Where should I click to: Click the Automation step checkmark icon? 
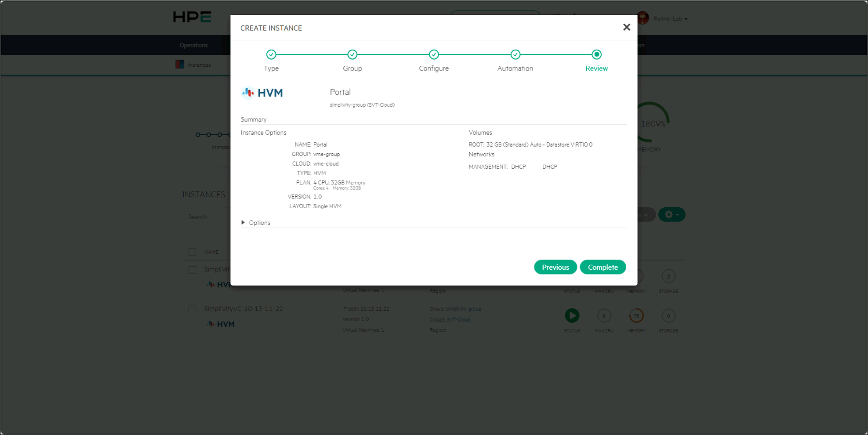tap(515, 54)
